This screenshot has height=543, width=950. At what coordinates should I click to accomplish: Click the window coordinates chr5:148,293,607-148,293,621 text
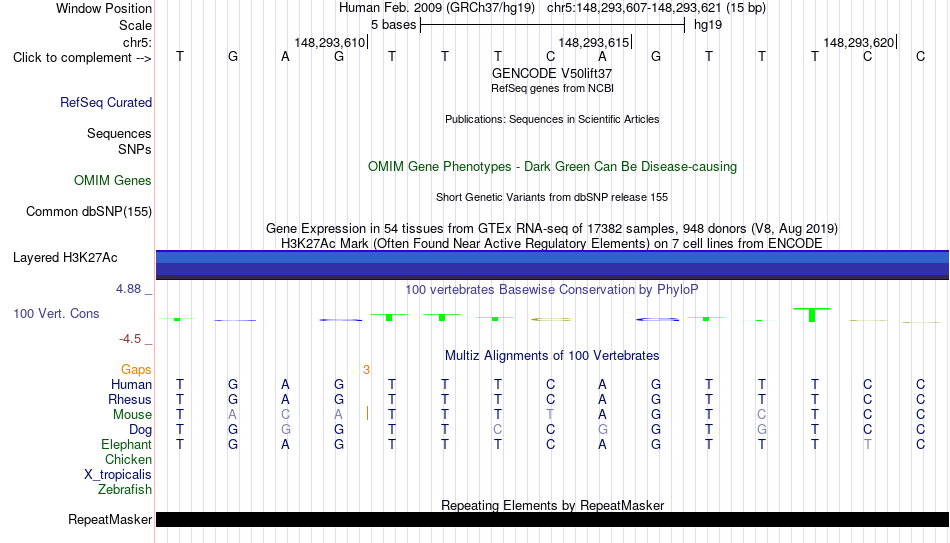pos(634,8)
